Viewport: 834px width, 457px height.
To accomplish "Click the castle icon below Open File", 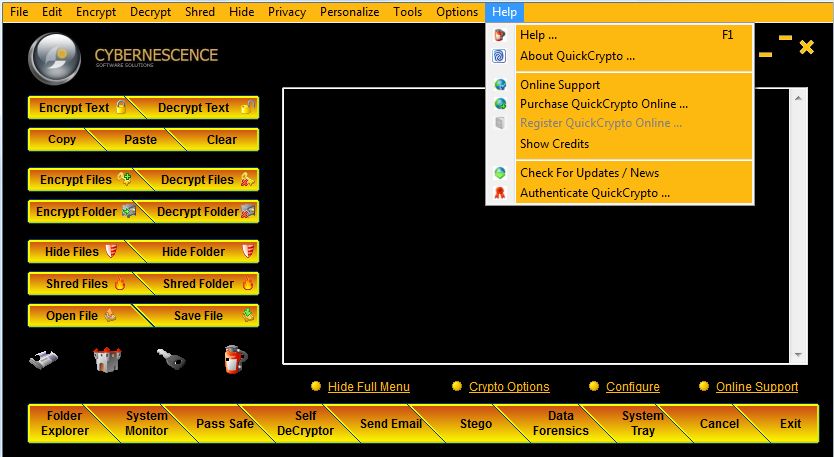I will pos(107,360).
